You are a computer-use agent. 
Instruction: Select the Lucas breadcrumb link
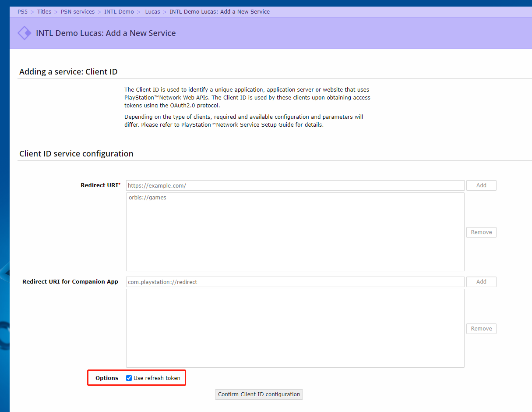[x=152, y=12]
